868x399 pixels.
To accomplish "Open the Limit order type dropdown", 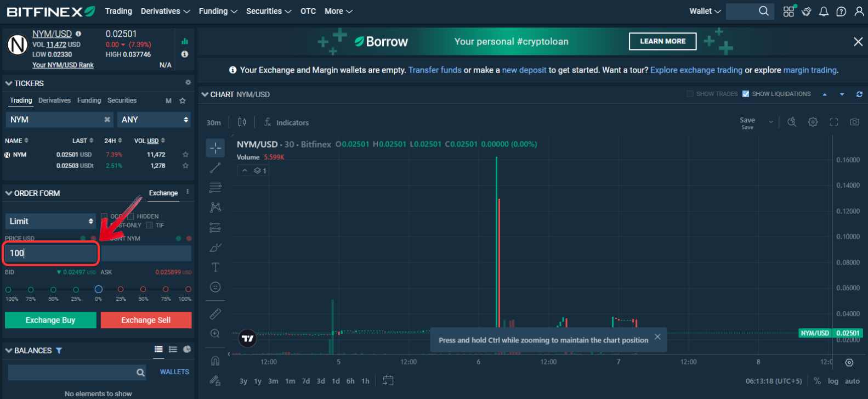I will click(50, 221).
